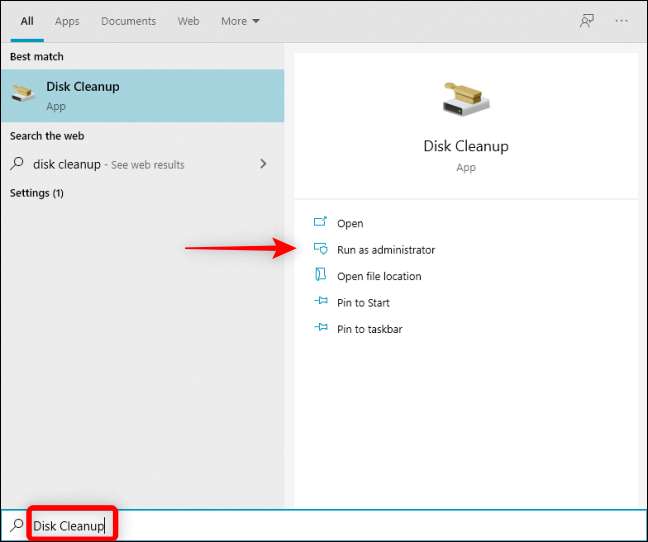Image resolution: width=648 pixels, height=542 pixels.
Task: Expand the More filter dropdown
Action: [x=240, y=21]
